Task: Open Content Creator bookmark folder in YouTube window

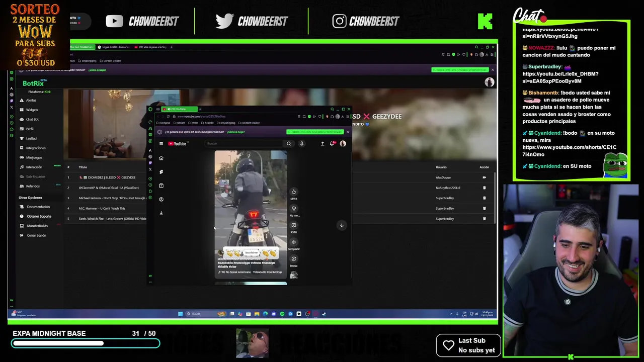Action: click(249, 123)
